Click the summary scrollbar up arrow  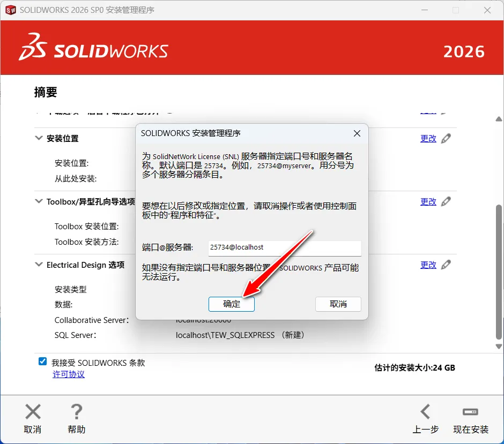pos(499,119)
